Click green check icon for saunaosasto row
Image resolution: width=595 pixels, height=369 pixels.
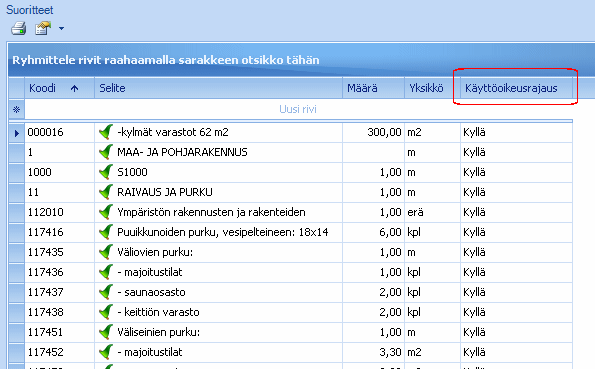pos(106,292)
